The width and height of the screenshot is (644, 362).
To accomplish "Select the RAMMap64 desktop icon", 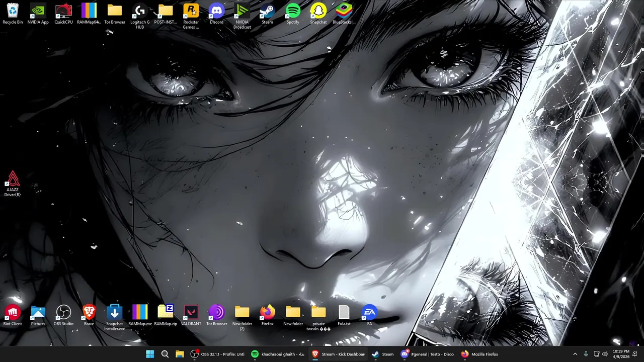I will 89,14.
